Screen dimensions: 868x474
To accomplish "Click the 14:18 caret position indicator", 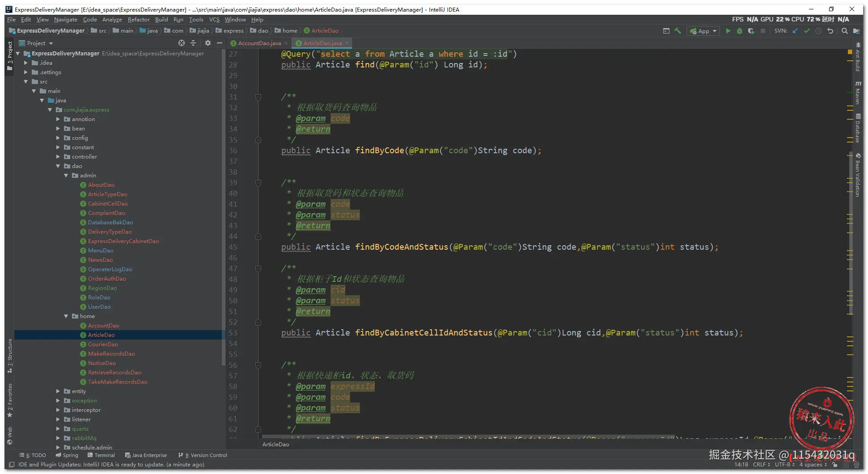I will (741, 465).
